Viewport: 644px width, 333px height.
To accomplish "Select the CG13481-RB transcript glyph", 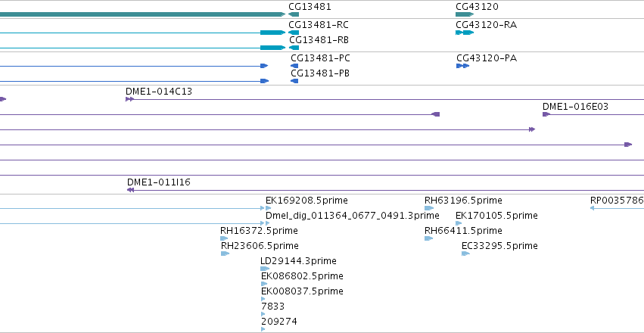I will click(294, 48).
